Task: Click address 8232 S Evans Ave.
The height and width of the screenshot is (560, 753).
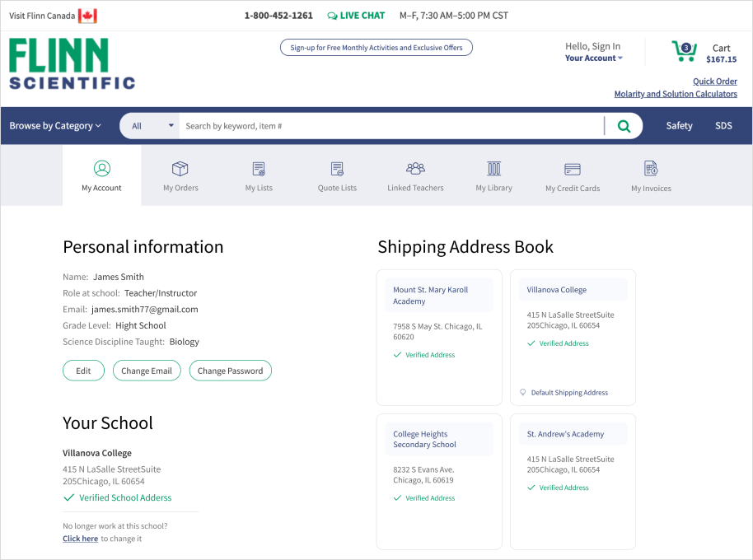Action: pyautogui.click(x=423, y=474)
